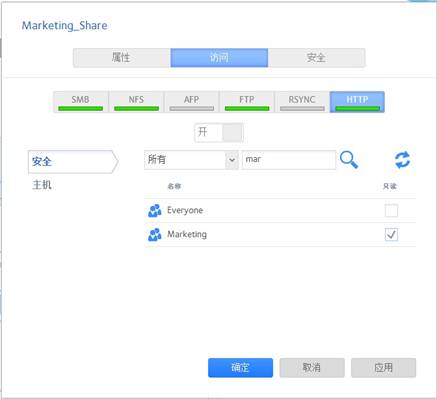Screen dimensions: 437x399
Task: Switch to the 安全 top tab
Action: click(x=316, y=58)
